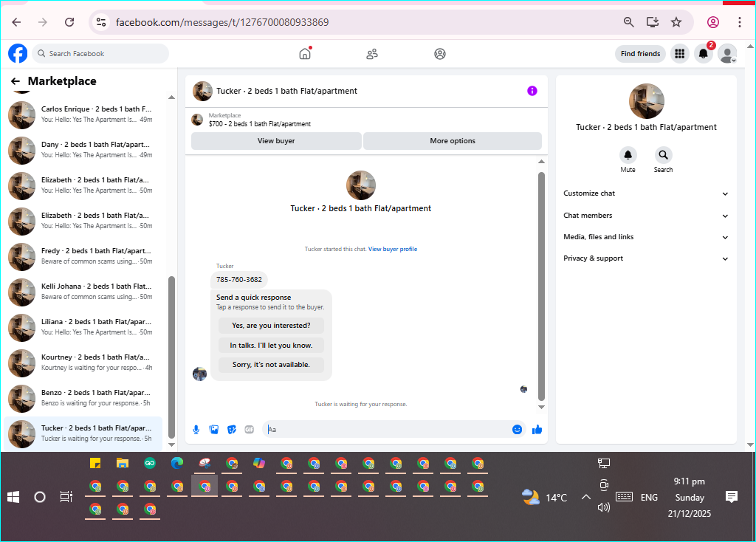Click View buyer button
This screenshot has height=542, width=756.
[276, 141]
